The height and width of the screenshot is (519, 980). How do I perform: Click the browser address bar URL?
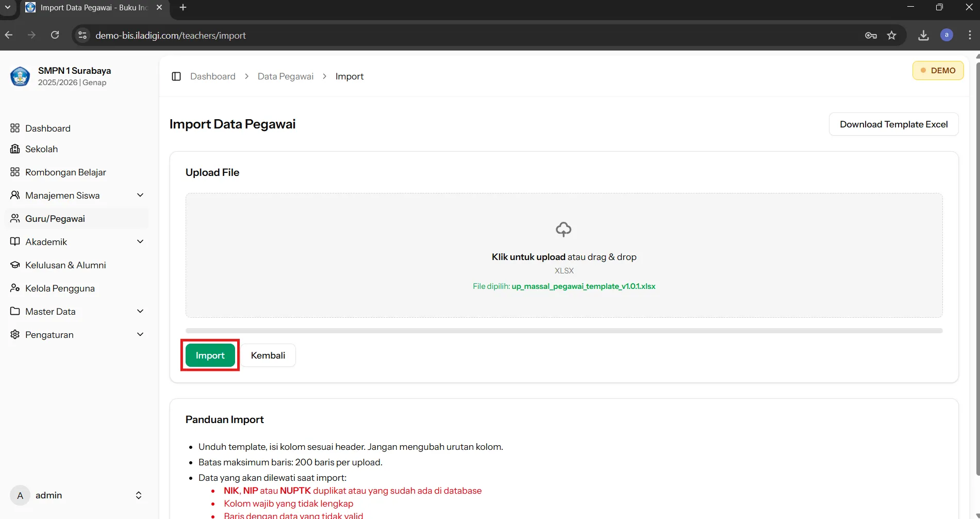point(171,35)
